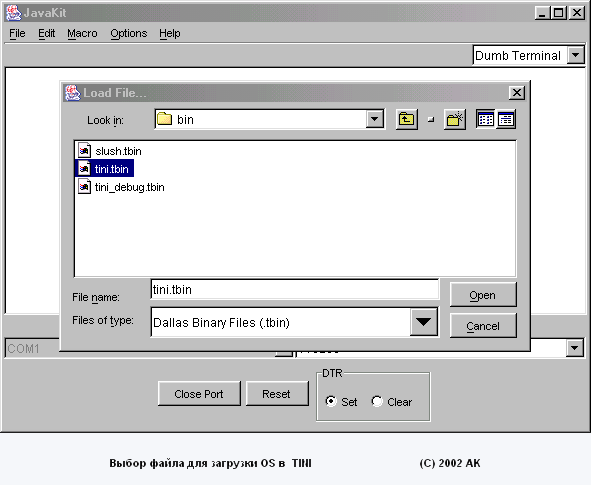Select the DTR Clear radio button
The height and width of the screenshot is (485, 591).
click(x=377, y=401)
